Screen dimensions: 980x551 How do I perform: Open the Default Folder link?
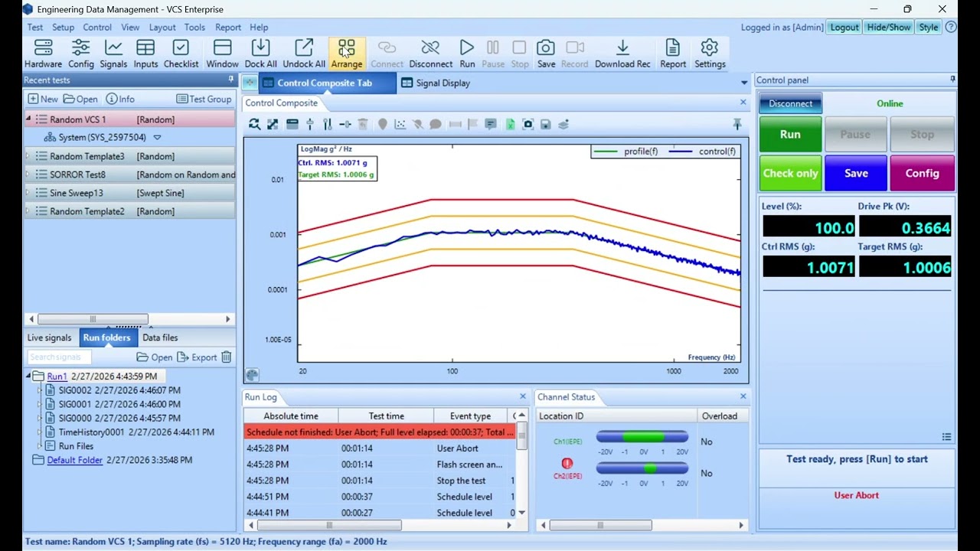tap(74, 460)
